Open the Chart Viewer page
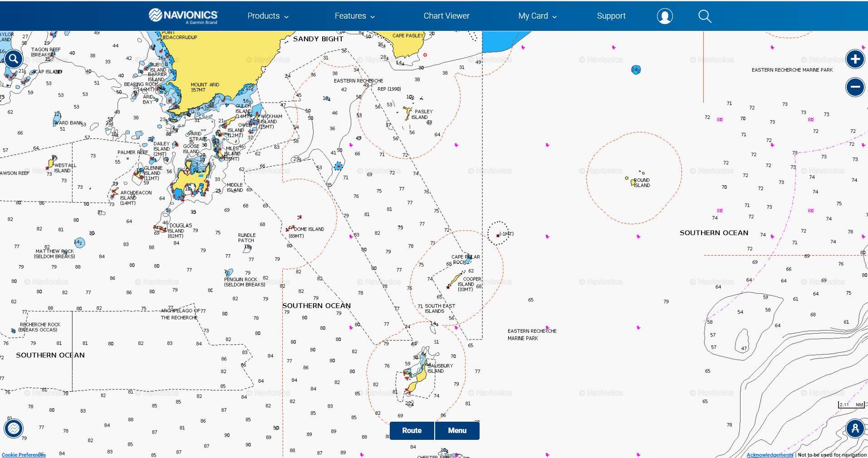This screenshot has width=868, height=458. click(446, 16)
